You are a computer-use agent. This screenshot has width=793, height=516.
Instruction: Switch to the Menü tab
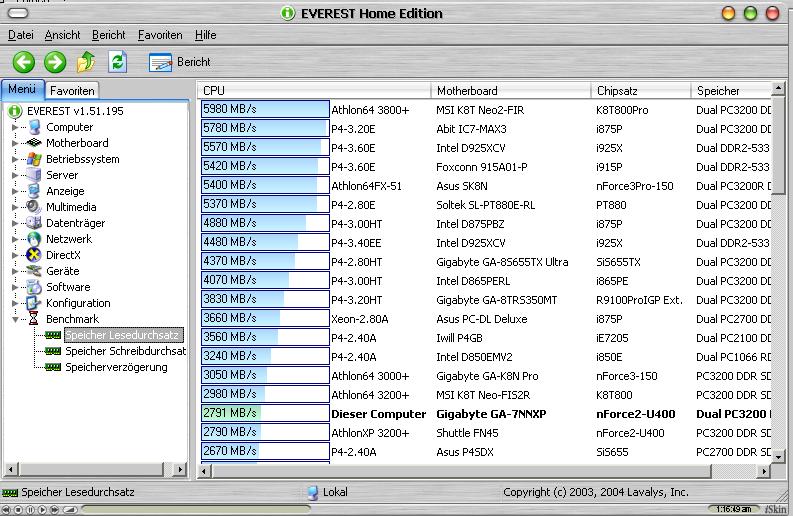pyautogui.click(x=22, y=89)
